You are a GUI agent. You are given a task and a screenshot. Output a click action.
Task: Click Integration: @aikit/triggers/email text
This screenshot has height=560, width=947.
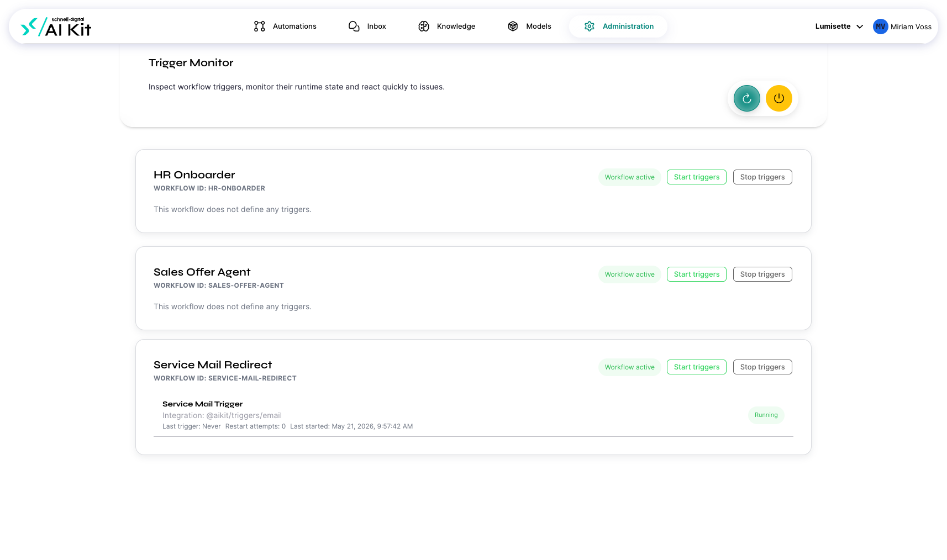point(222,416)
